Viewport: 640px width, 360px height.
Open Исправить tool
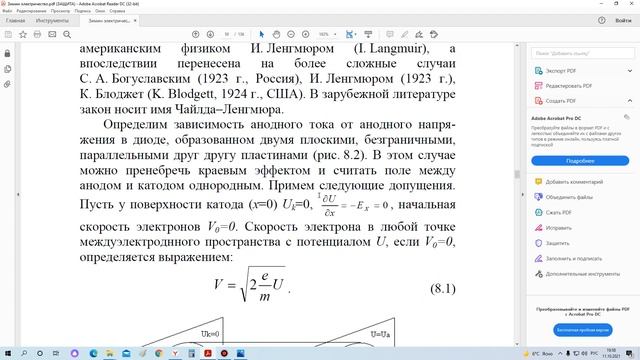click(x=558, y=228)
